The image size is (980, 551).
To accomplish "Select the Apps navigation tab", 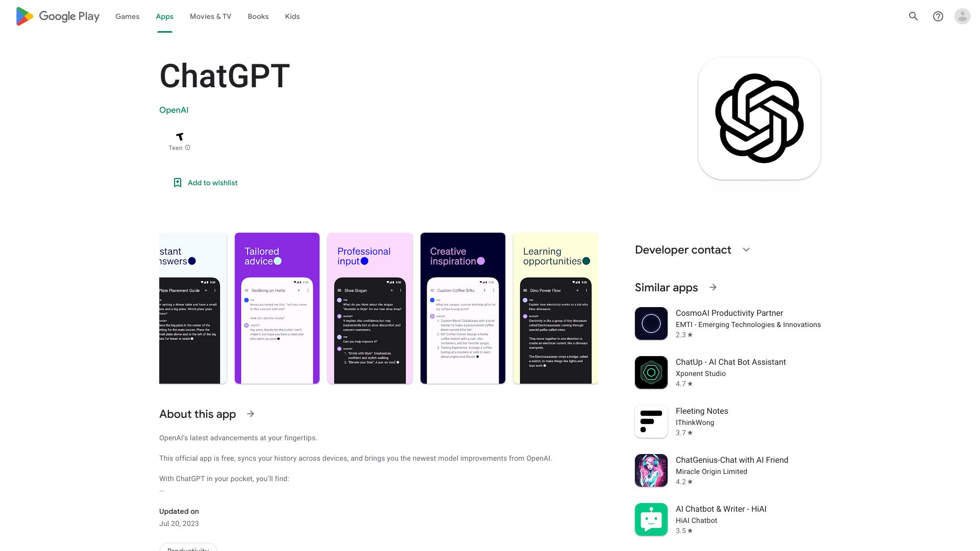I will tap(164, 16).
